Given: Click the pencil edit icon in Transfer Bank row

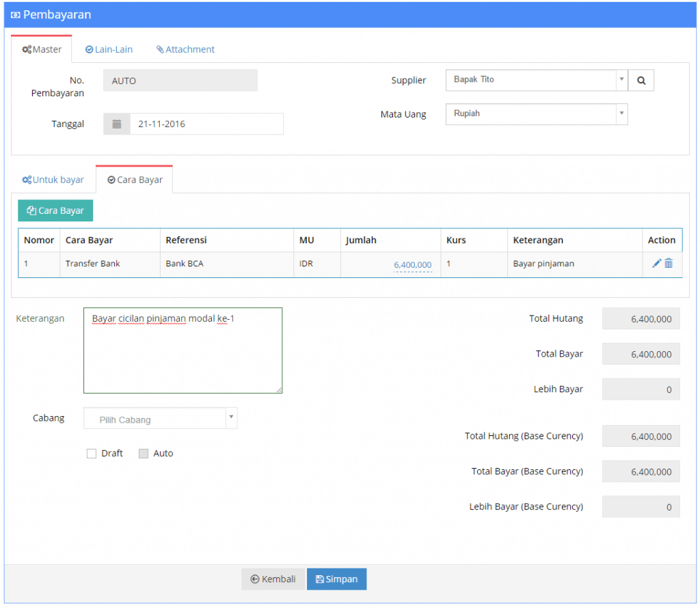Looking at the screenshot, I should point(656,263).
